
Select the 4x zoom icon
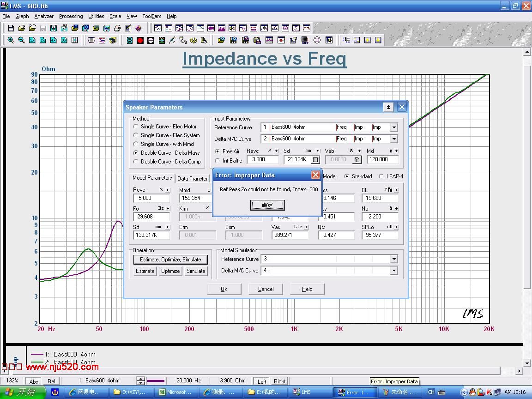tap(53, 40)
